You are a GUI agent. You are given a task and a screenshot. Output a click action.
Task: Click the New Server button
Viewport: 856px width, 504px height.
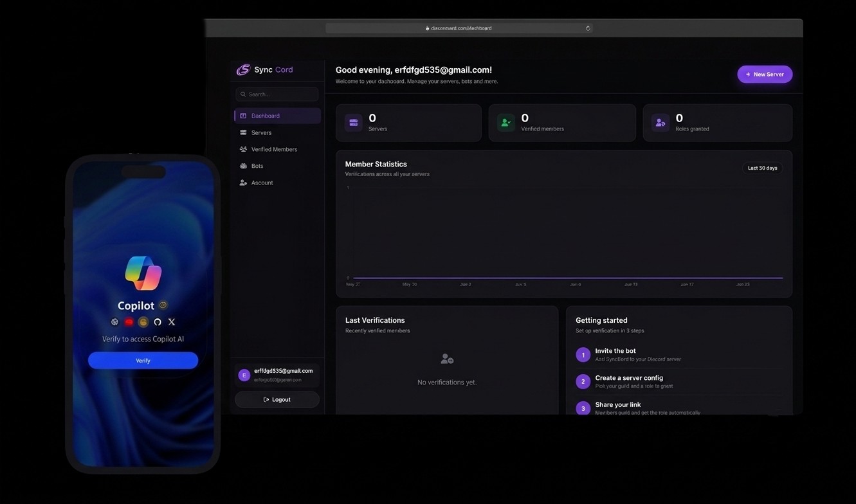tap(765, 75)
